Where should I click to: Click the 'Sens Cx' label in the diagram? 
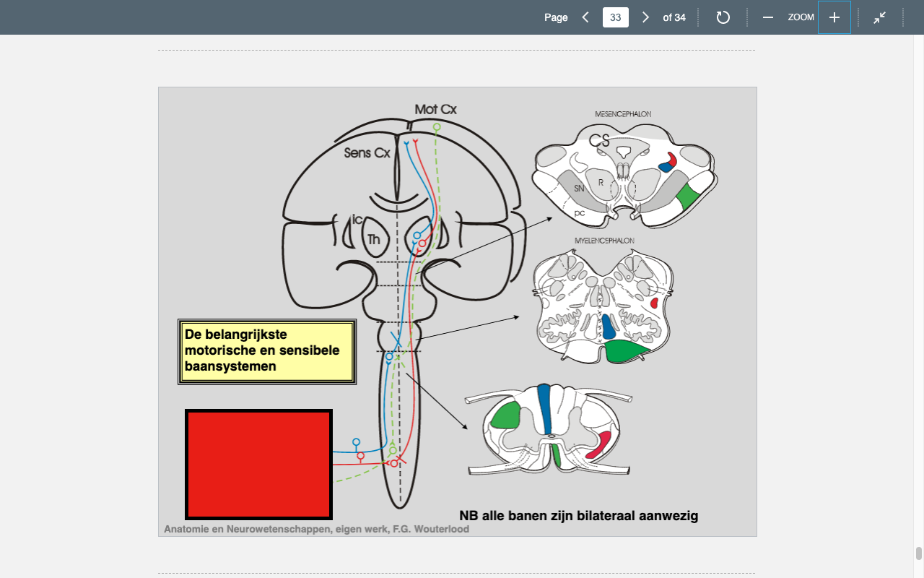pos(367,152)
